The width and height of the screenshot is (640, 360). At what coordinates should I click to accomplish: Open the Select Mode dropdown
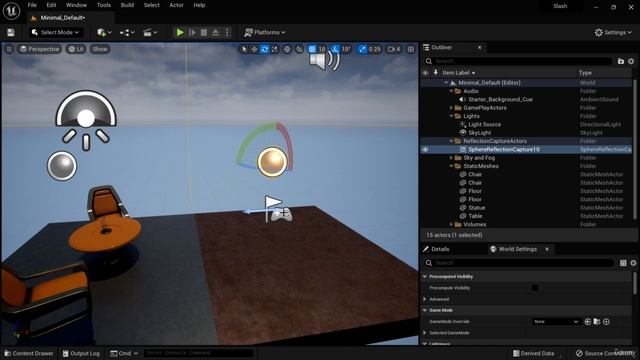[x=56, y=32]
